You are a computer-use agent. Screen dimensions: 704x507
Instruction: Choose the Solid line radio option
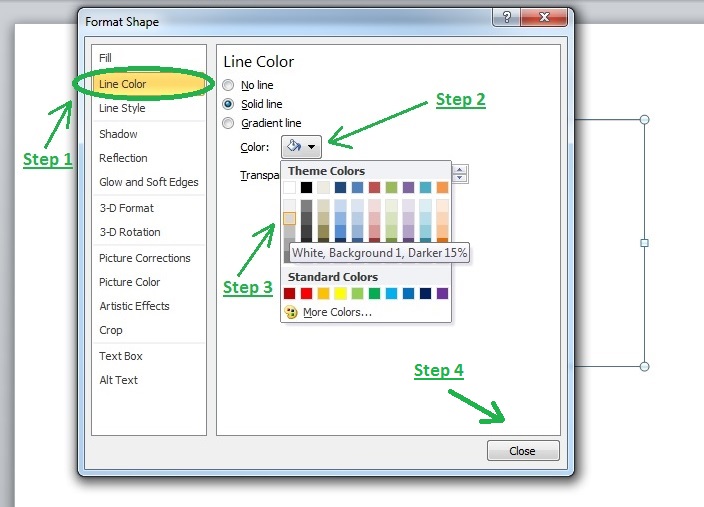(x=228, y=104)
